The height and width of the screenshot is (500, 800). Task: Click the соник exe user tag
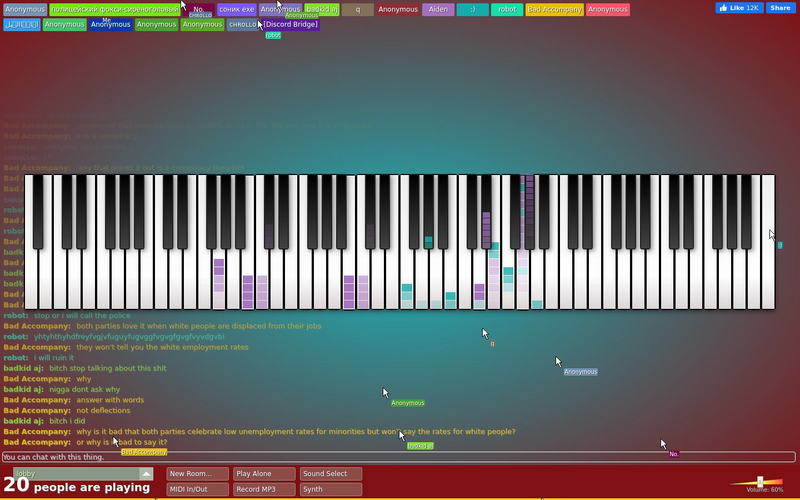pos(237,10)
